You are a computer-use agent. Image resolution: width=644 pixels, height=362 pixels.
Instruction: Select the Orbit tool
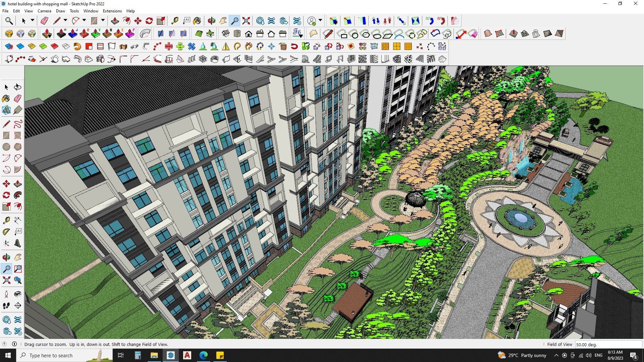[x=211, y=20]
